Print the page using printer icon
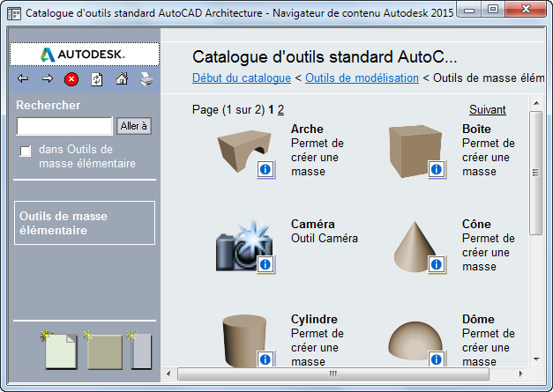This screenshot has height=392, width=553. click(146, 79)
